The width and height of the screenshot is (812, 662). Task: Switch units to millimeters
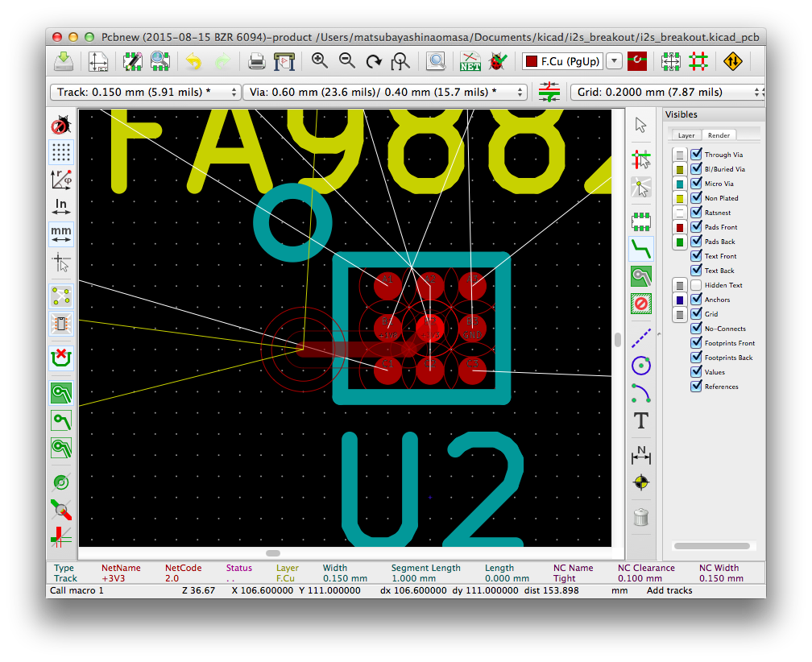click(61, 234)
